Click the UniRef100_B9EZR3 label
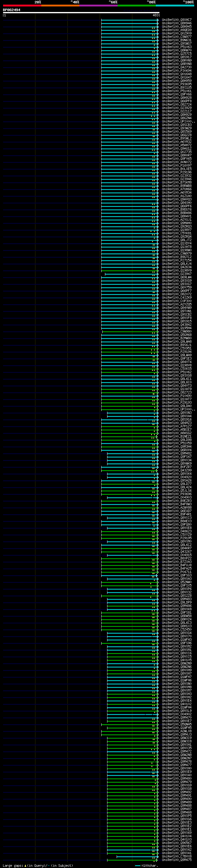Image resolution: width=197 pixels, height=868 pixels. (x=177, y=501)
